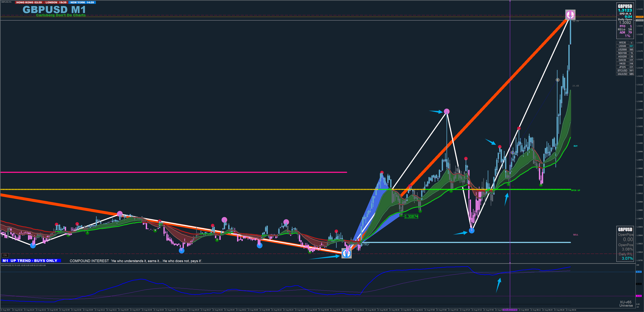The height and width of the screenshot is (312, 644).
Task: Switch chart to XAUUSD symbol
Action: coord(622,74)
